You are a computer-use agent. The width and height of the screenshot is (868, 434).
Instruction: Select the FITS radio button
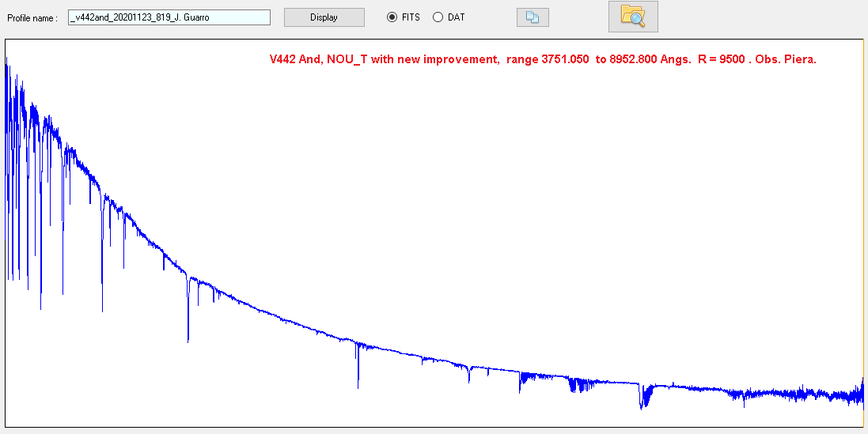tap(392, 17)
